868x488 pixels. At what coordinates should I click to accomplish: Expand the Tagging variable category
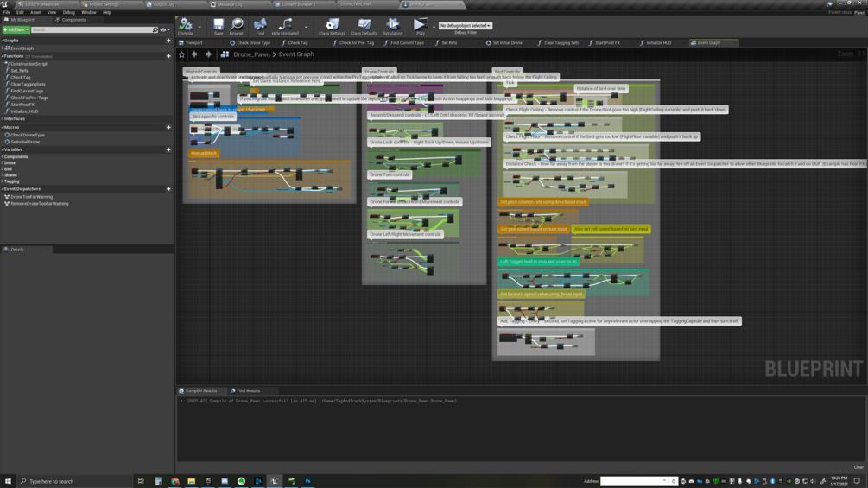click(x=3, y=181)
